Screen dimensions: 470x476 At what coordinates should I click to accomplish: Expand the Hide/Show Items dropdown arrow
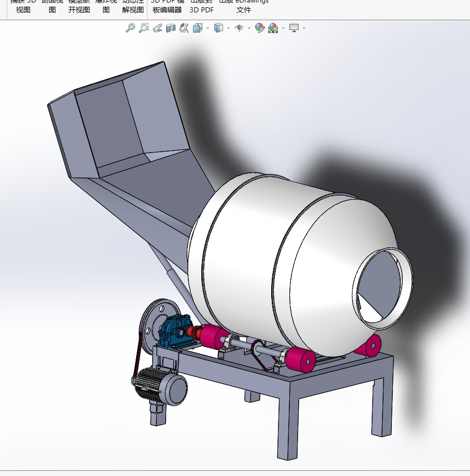249,28
